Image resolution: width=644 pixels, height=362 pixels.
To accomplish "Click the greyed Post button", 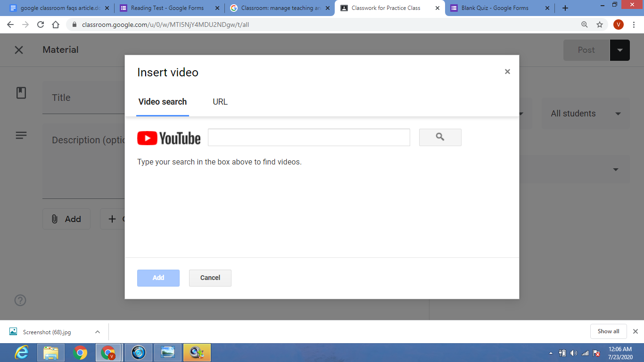I will (586, 50).
